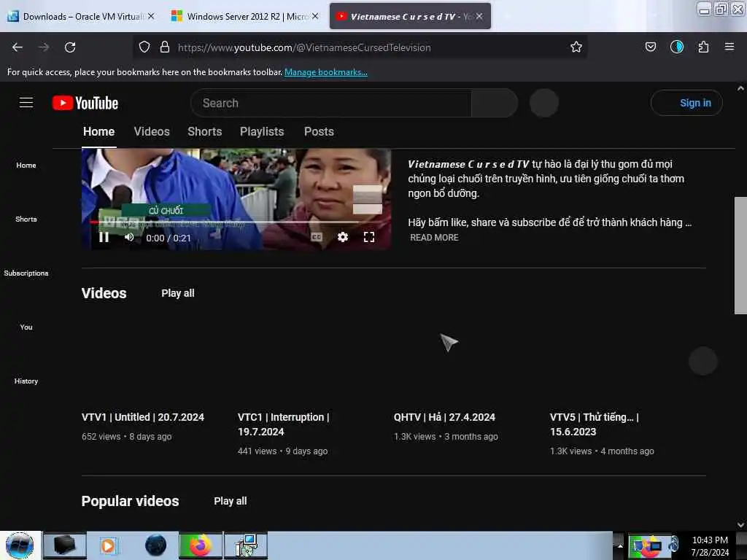This screenshot has width=747, height=560.
Task: Open You in the sidebar
Action: [x=26, y=327]
